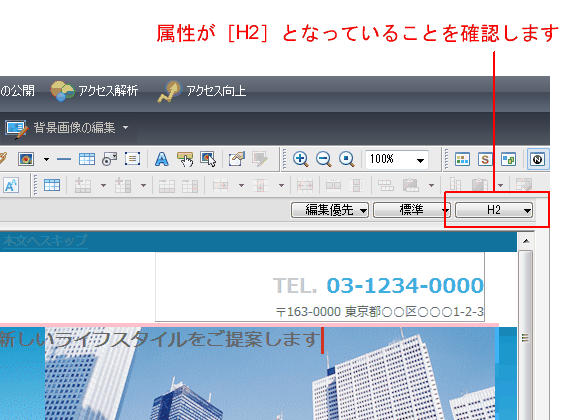580x420 pixels.
Task: Open the H2 attribute dropdown
Action: 494,210
